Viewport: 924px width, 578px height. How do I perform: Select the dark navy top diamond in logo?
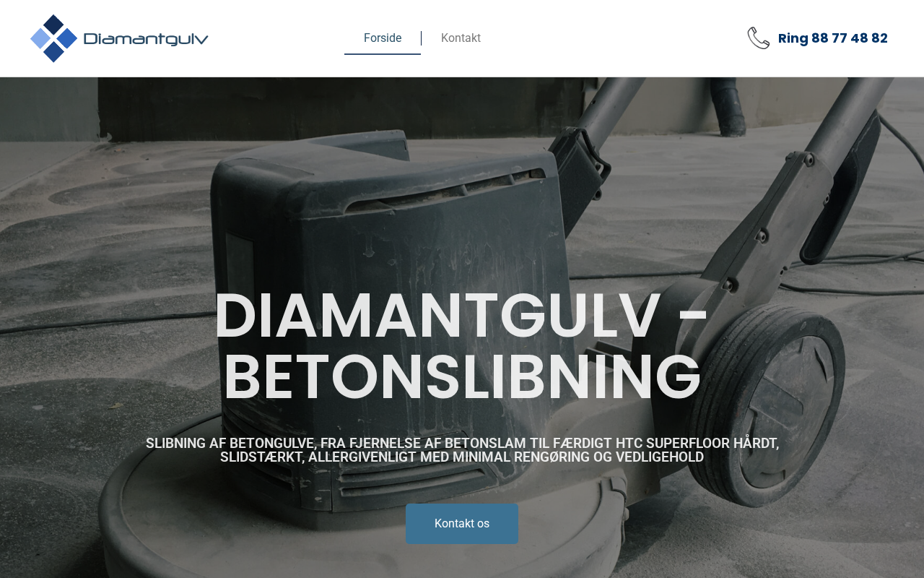pos(54,25)
